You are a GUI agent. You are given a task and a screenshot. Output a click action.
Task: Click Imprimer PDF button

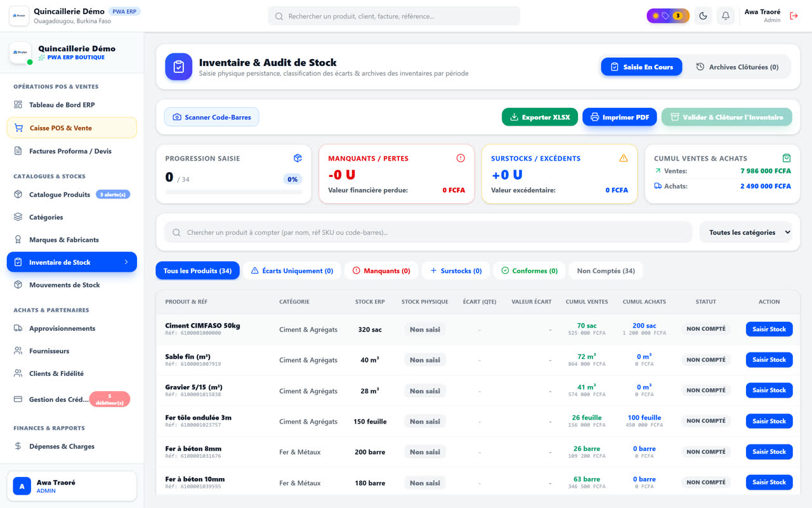click(620, 117)
